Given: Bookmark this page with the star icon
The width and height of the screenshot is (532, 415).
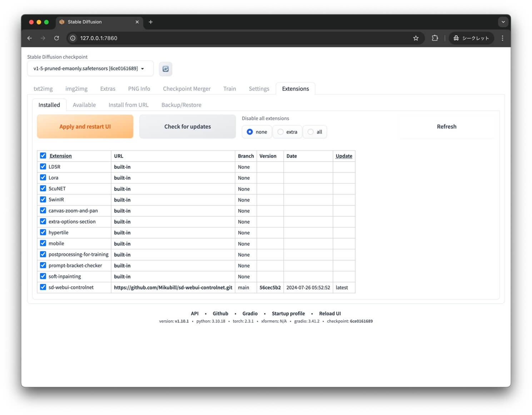Looking at the screenshot, I should (x=416, y=38).
